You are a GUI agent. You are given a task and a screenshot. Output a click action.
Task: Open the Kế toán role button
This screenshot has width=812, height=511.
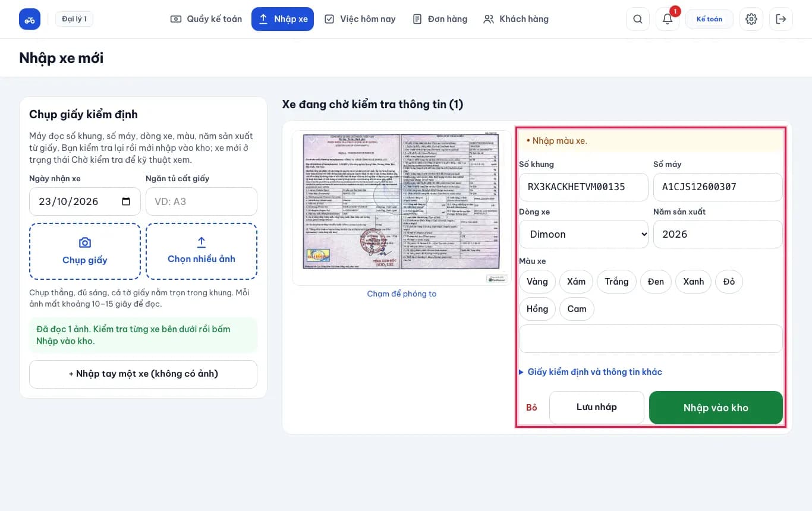(x=709, y=19)
